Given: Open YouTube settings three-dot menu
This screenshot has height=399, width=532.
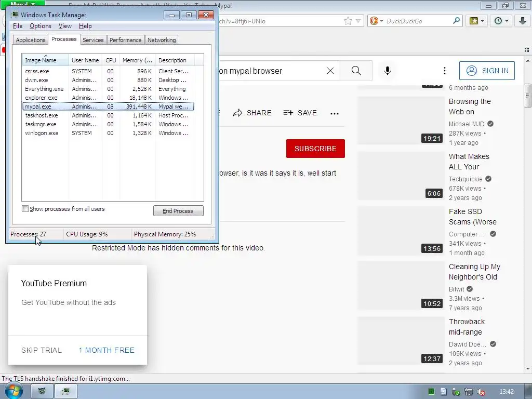Looking at the screenshot, I should (x=445, y=71).
